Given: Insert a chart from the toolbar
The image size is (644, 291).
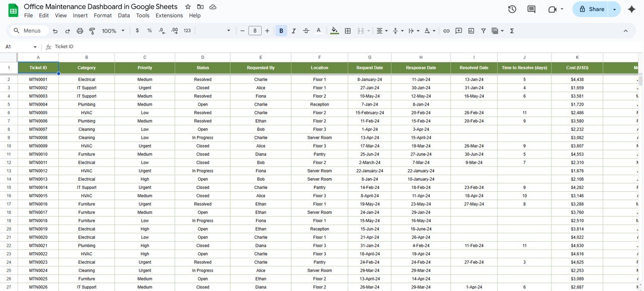Looking at the screenshot, I should 471,31.
